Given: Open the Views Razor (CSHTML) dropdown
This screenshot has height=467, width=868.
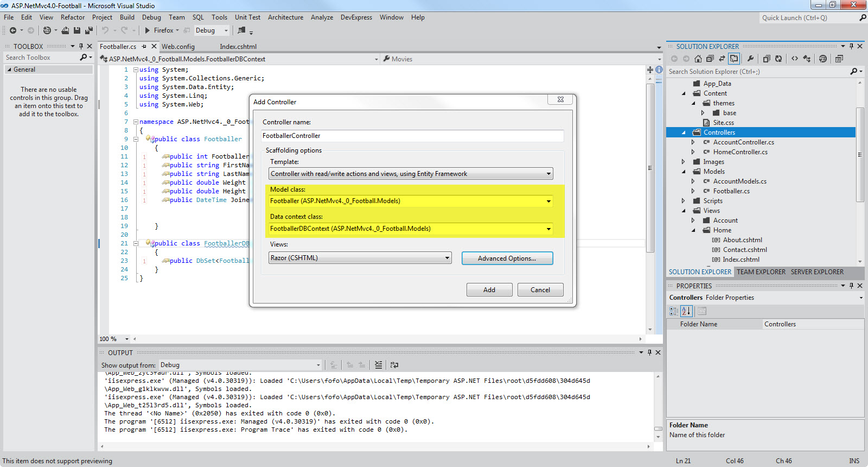Looking at the screenshot, I should 447,258.
